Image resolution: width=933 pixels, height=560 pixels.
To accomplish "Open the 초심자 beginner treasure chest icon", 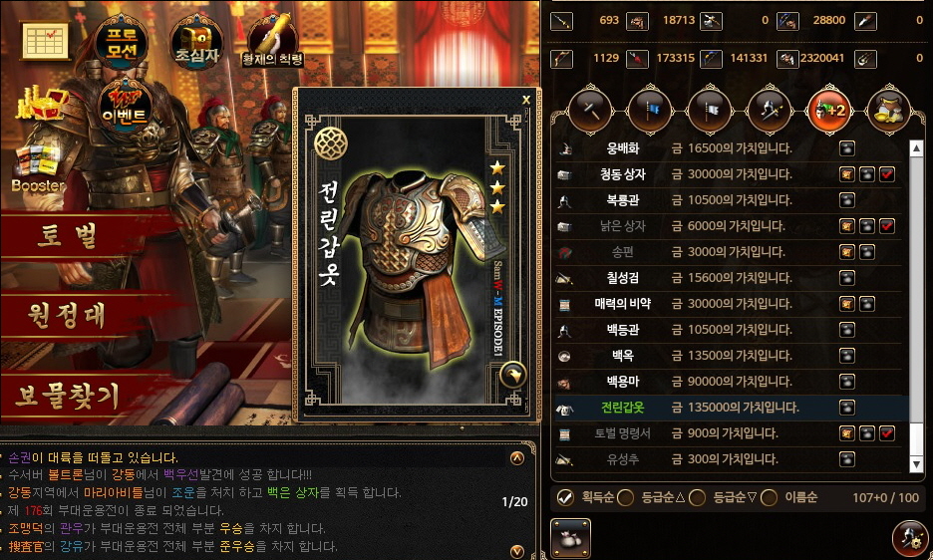I will (197, 42).
